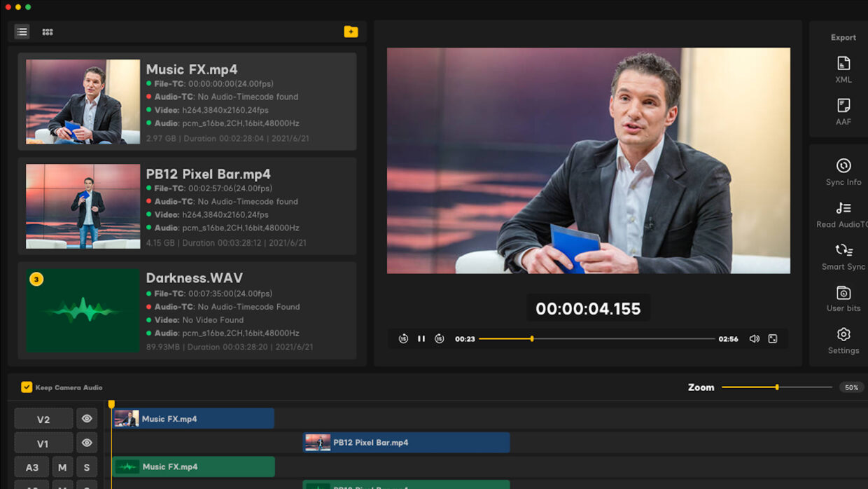Hide the V2 track with eye icon
The width and height of the screenshot is (868, 489).
click(x=87, y=419)
